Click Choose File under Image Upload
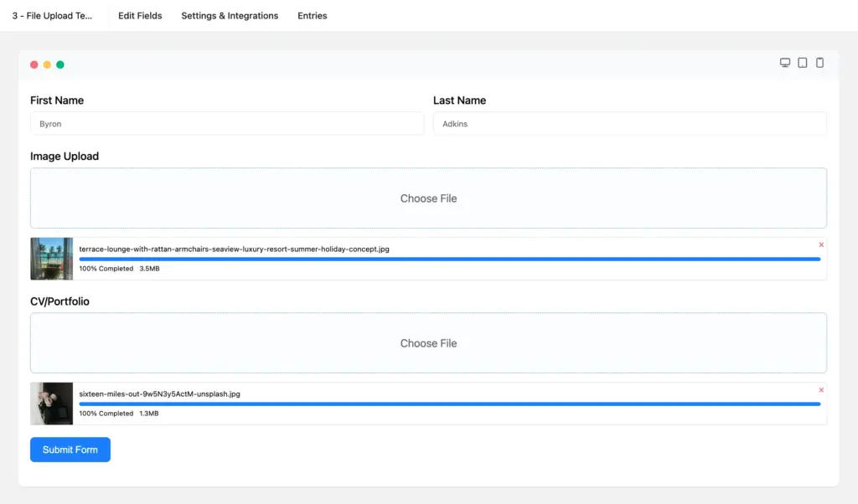This screenshot has height=504, width=858. (x=428, y=198)
